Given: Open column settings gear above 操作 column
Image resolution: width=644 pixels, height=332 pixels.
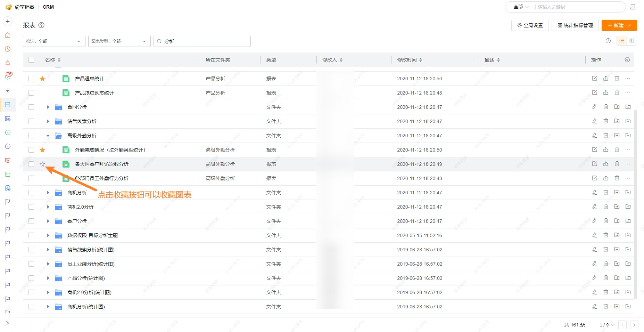Looking at the screenshot, I should click(x=627, y=59).
